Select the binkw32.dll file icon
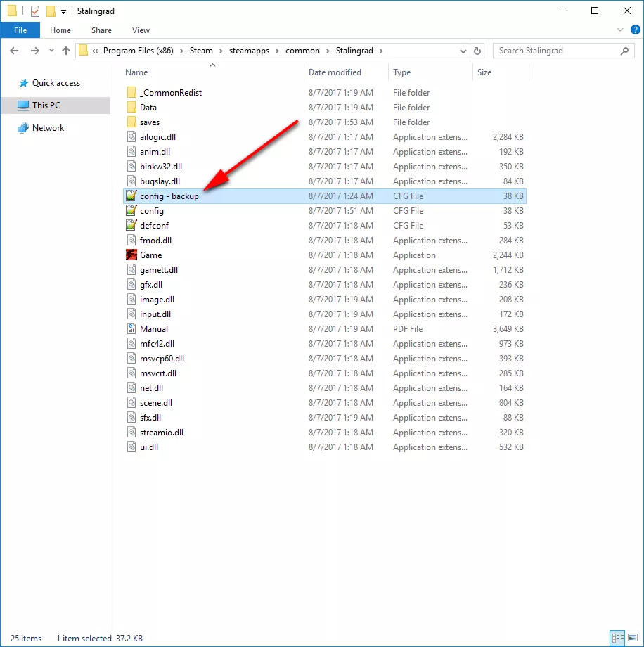644x647 pixels. (x=131, y=166)
